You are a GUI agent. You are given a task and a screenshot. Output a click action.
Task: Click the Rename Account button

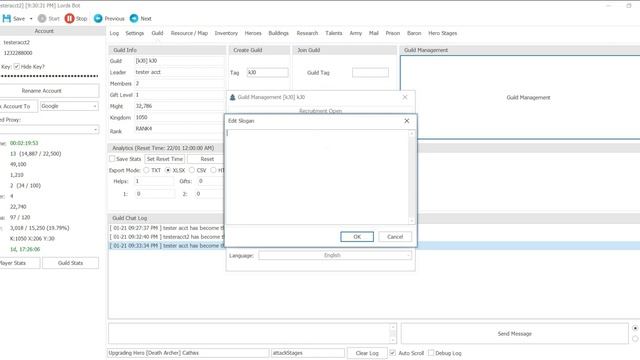click(49, 91)
